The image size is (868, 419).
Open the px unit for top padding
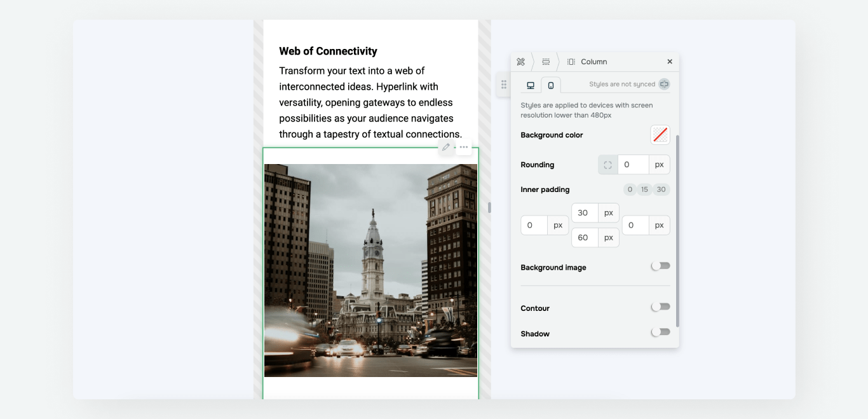click(x=608, y=213)
